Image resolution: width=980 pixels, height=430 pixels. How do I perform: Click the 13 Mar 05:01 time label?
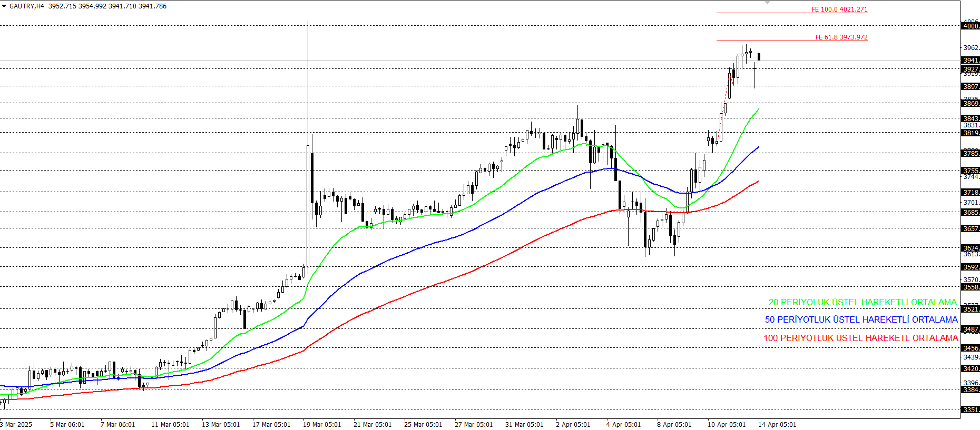tap(221, 425)
